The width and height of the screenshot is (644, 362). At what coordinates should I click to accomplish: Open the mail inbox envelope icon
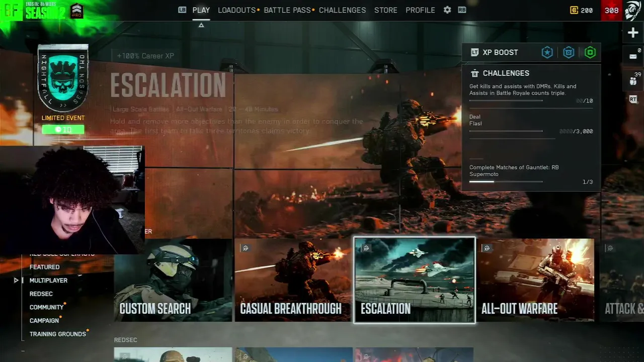coord(633,56)
